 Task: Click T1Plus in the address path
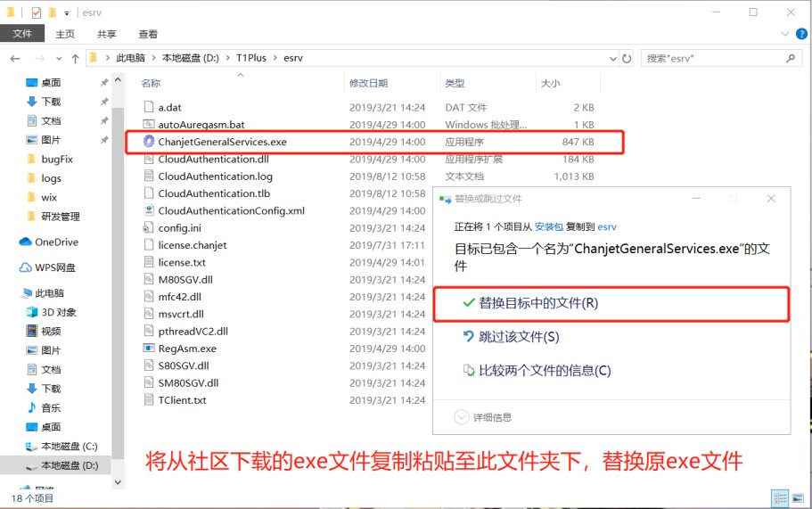click(x=251, y=58)
